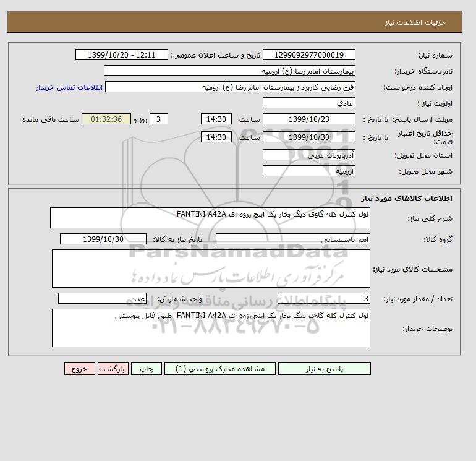Click delivery city field ارومیه
476x461 pixels.
coord(308,171)
